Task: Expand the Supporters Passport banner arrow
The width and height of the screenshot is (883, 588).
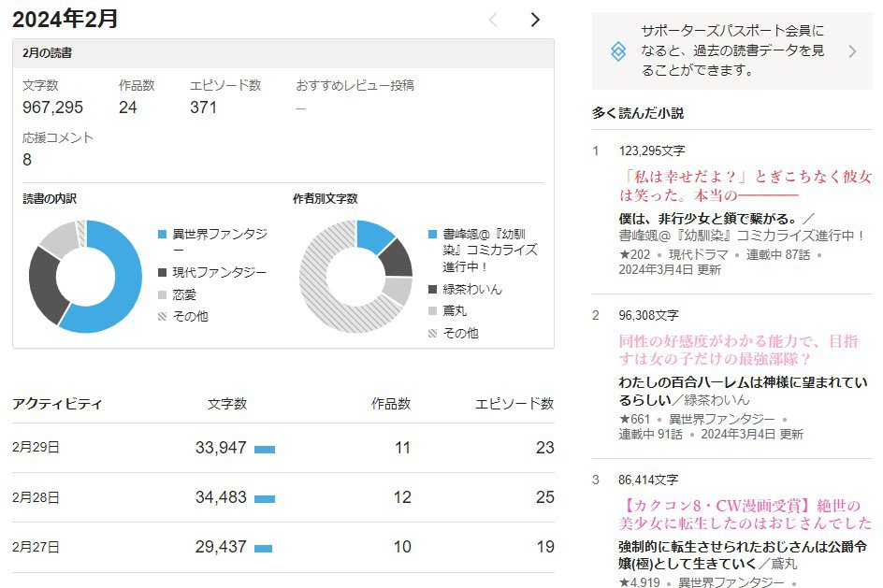Action: 851,51
